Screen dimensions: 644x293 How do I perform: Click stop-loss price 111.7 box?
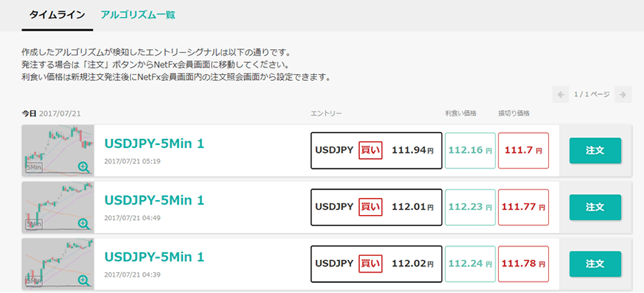pos(523,151)
